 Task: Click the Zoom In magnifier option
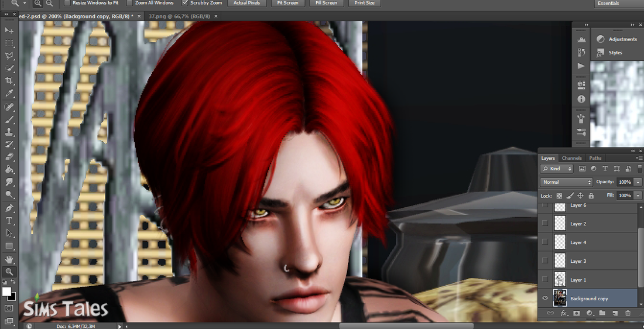(x=38, y=3)
